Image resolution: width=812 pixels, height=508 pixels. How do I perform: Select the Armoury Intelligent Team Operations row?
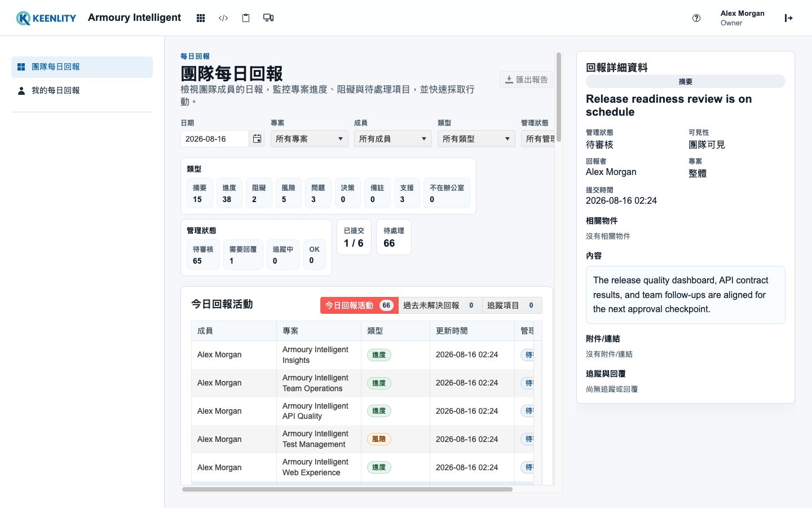(x=363, y=383)
